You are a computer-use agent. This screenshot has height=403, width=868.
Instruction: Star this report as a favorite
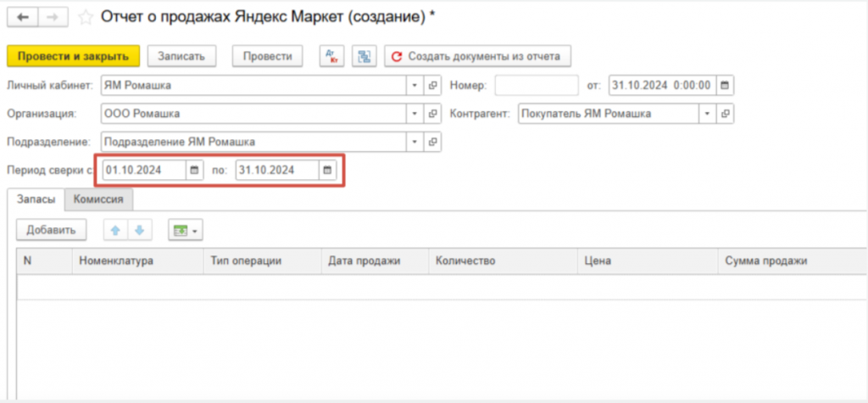[86, 16]
